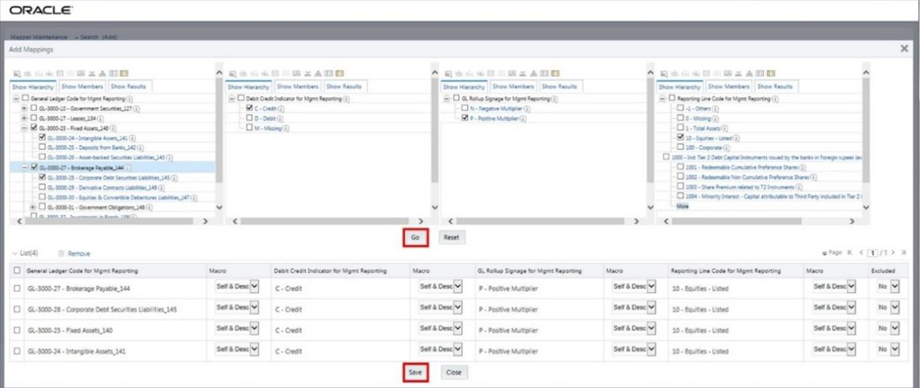Click the Reset button
920x388 pixels.
click(x=452, y=237)
